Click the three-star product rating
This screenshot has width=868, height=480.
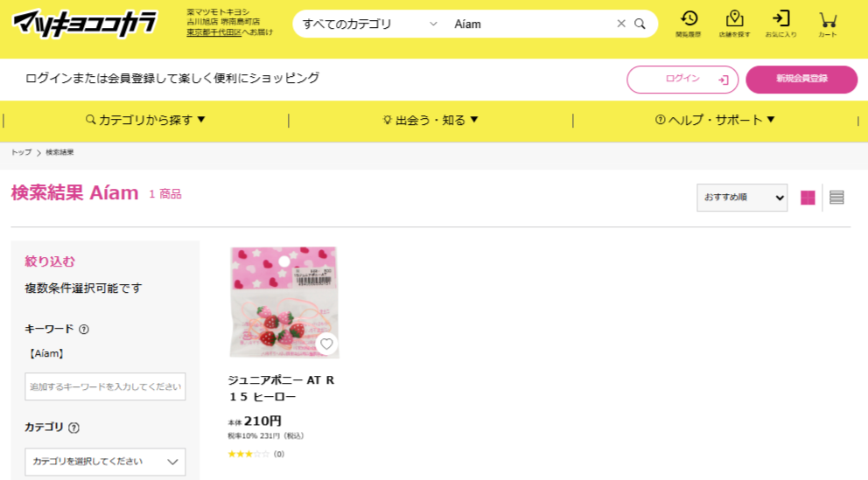click(x=248, y=454)
